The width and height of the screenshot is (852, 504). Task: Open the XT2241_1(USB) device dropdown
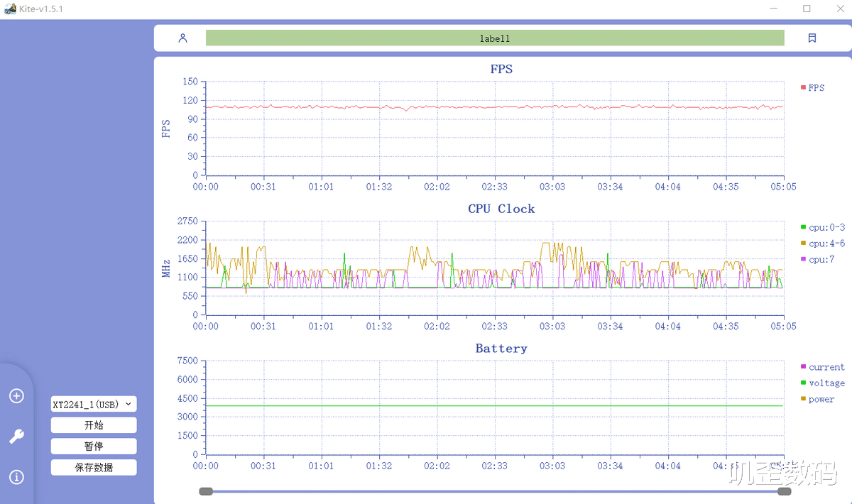94,404
